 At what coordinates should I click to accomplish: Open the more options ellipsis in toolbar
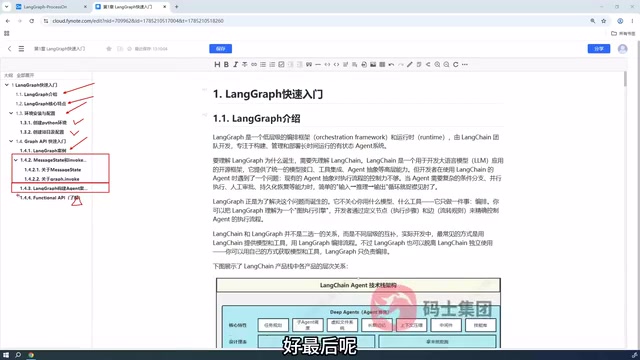[465, 64]
